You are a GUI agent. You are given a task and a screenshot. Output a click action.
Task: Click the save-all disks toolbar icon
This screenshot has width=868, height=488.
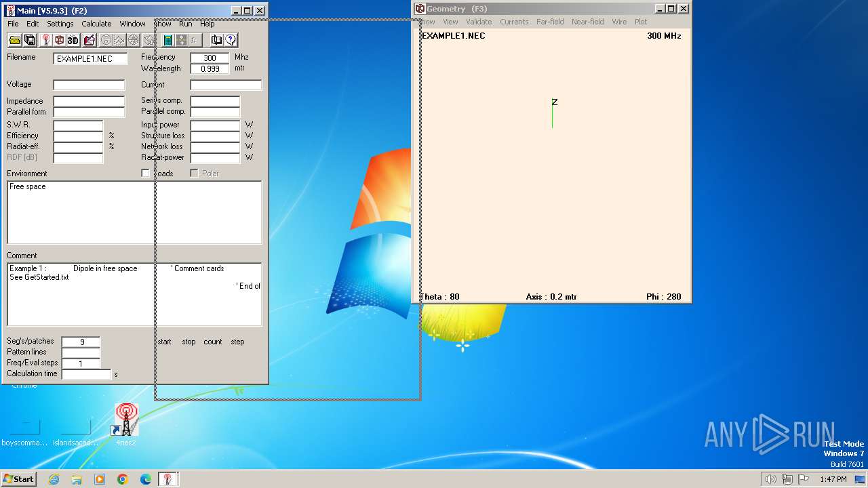30,40
